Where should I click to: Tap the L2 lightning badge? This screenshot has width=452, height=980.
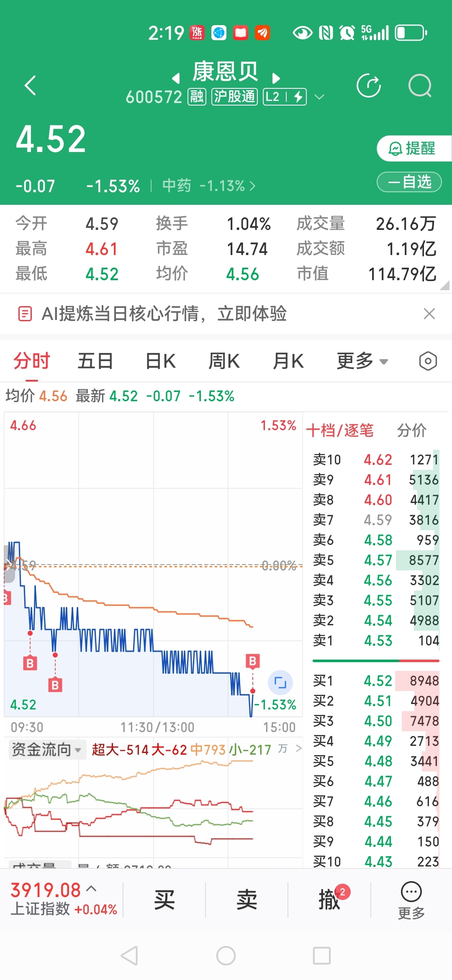click(x=285, y=97)
